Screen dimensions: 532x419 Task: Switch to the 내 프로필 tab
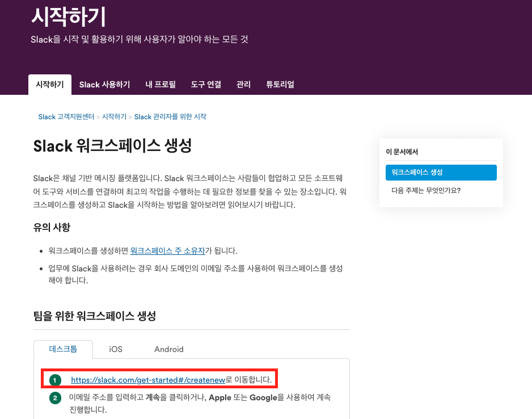161,85
